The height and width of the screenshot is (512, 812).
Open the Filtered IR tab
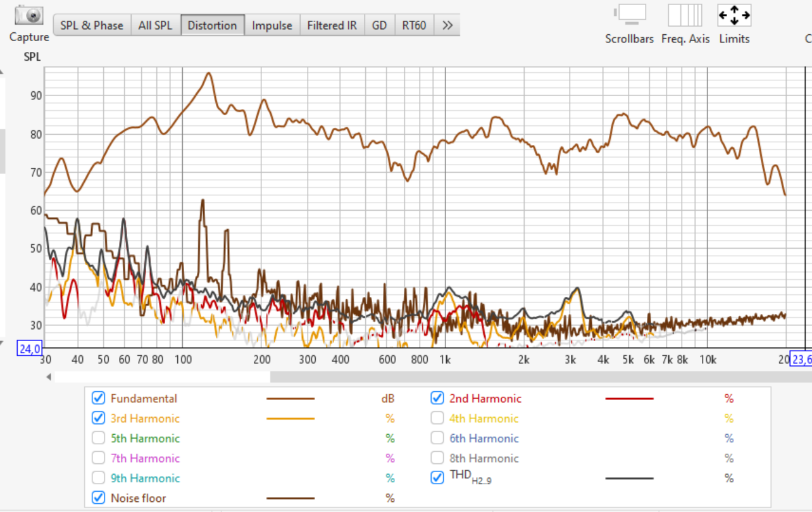(x=332, y=26)
